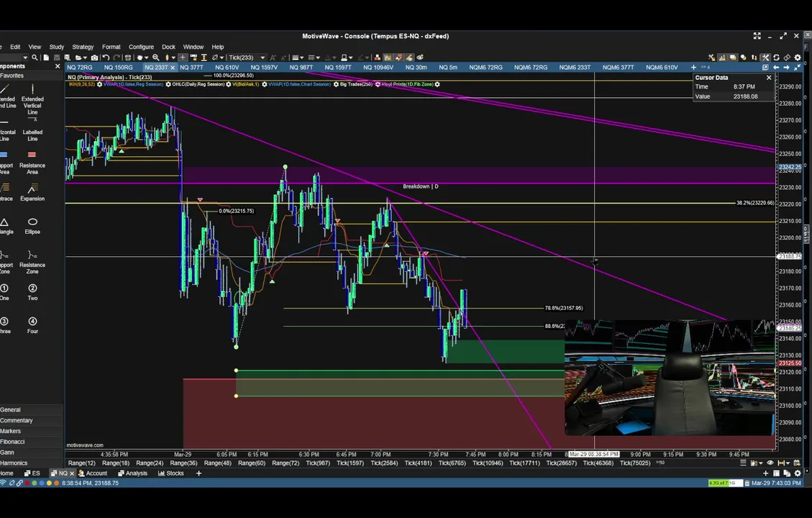Click the up-down arrows icon top right
The height and width of the screenshot is (518, 812).
754,58
